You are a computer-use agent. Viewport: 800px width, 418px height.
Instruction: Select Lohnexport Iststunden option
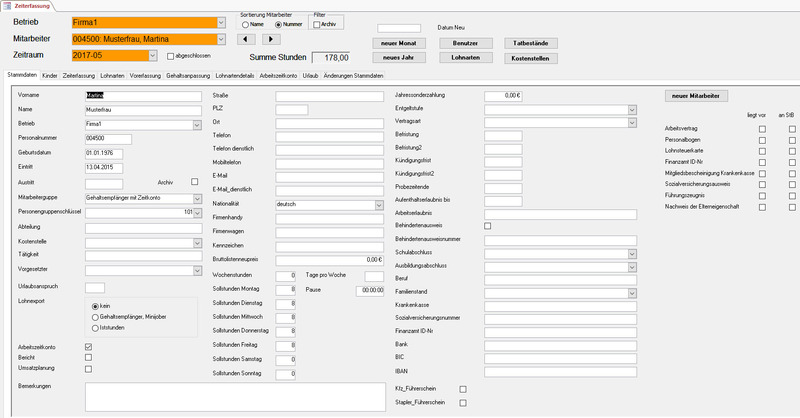pyautogui.click(x=95, y=328)
